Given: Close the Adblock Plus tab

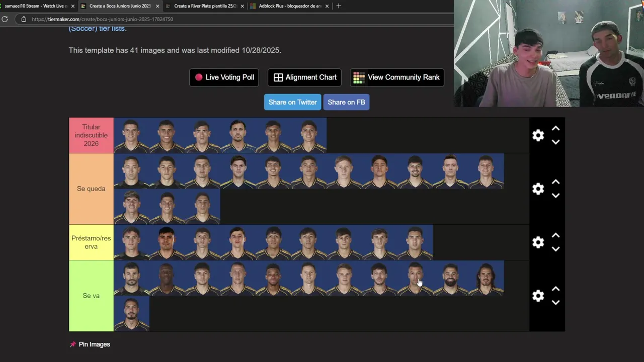Looking at the screenshot, I should [327, 6].
